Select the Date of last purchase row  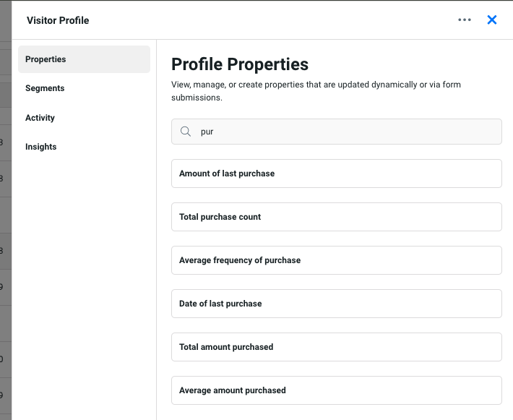[x=336, y=304]
